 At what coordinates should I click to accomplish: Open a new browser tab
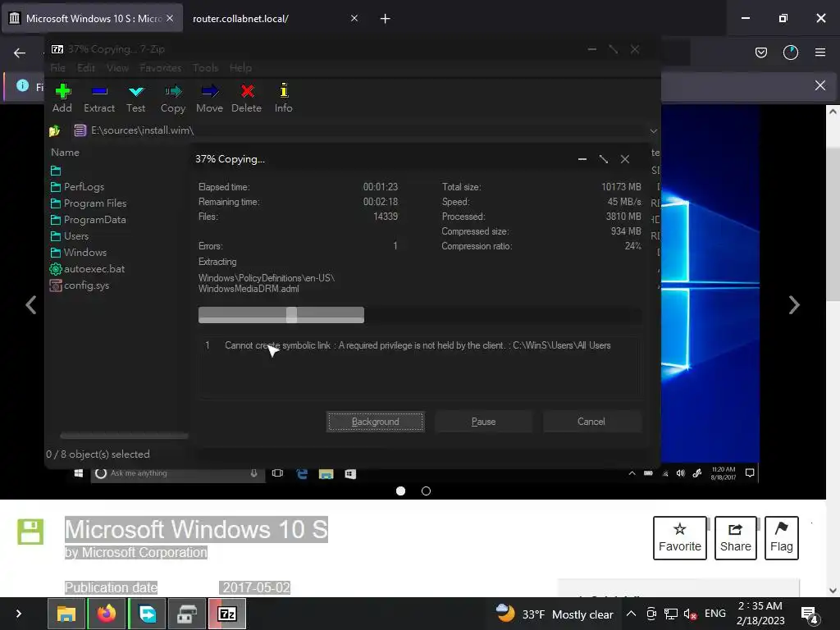tap(386, 19)
